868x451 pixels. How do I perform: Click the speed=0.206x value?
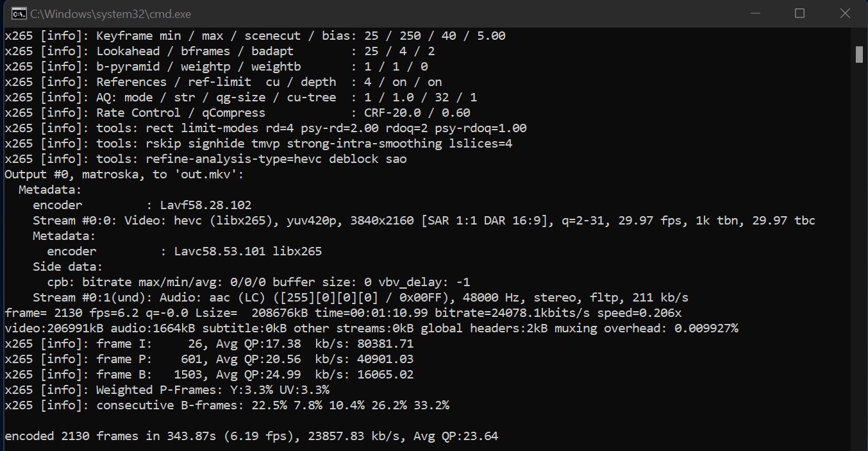click(639, 313)
